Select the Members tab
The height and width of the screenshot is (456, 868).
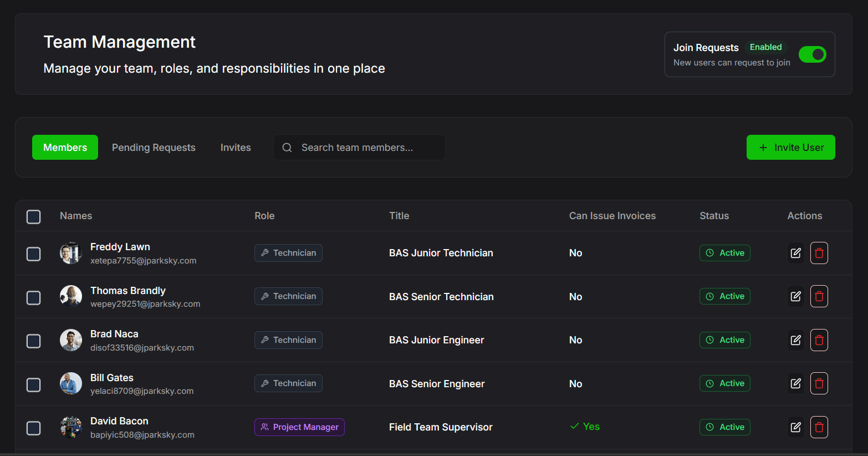(65, 148)
